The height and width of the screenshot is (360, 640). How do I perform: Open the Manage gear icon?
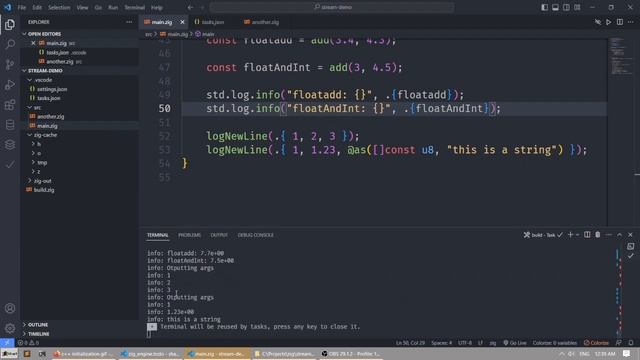point(10,328)
